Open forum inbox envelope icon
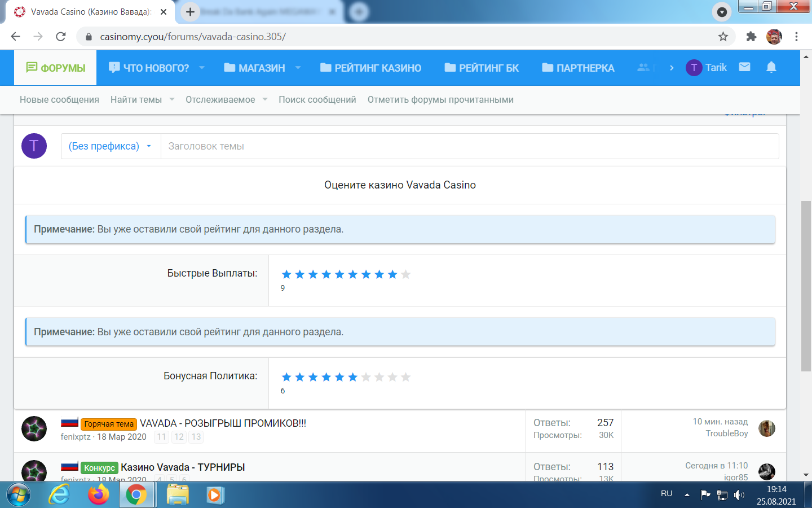Screen dimensions: 812x508 coord(744,67)
